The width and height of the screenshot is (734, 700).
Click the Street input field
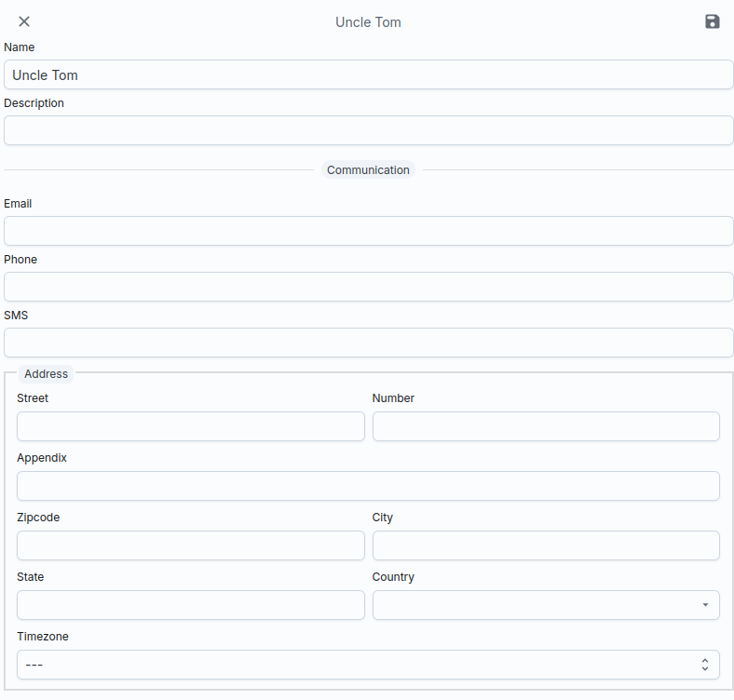pyautogui.click(x=190, y=426)
